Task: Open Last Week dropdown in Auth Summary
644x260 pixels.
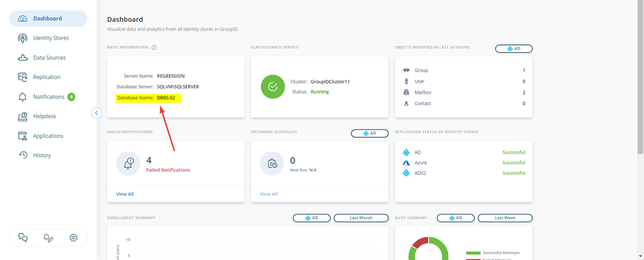Action: 505,218
